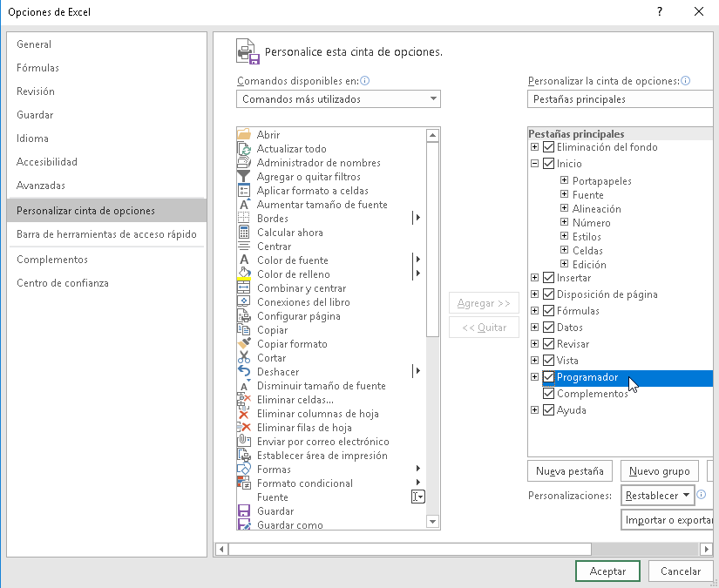This screenshot has width=719, height=588.
Task: Open the Comandos disponibles en dropdown
Action: [338, 99]
